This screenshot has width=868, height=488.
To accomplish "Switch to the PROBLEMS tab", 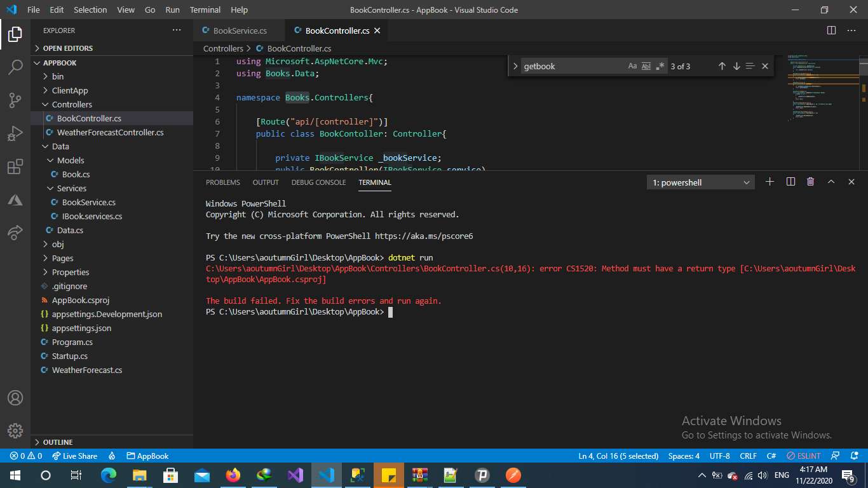I will point(223,182).
